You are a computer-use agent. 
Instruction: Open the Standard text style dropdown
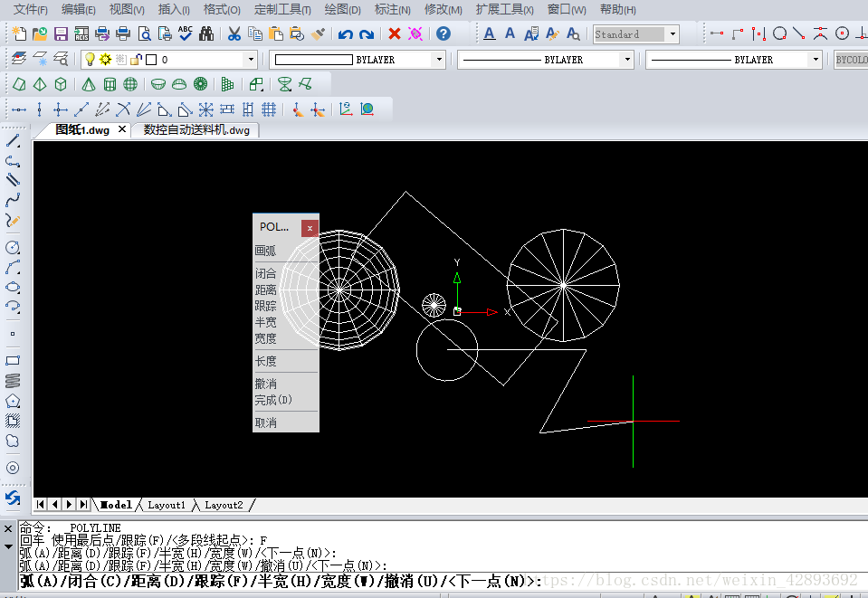click(672, 34)
